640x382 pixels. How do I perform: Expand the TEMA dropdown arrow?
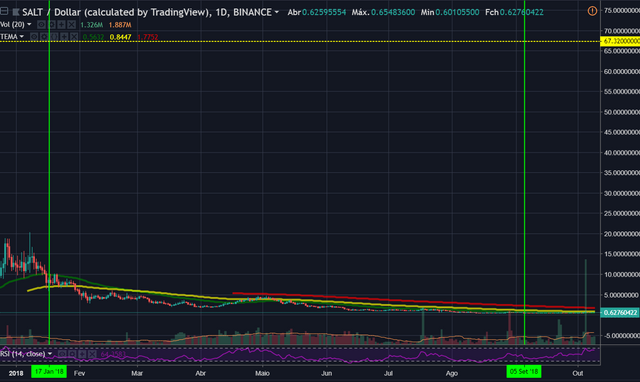22,37
